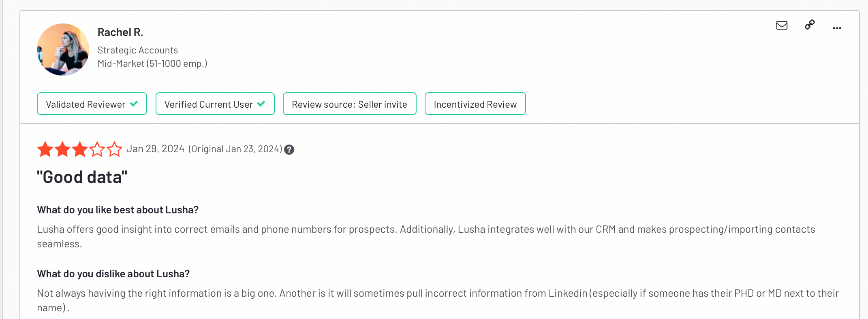Click the Jan 29, 2024 review date
Viewport: 868px width, 319px height.
tap(156, 149)
